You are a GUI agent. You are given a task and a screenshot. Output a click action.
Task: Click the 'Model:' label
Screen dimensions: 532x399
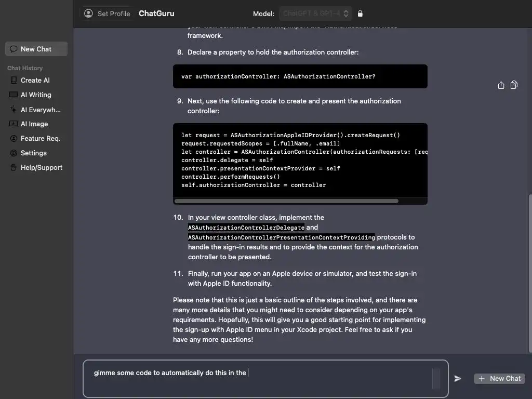click(x=263, y=14)
